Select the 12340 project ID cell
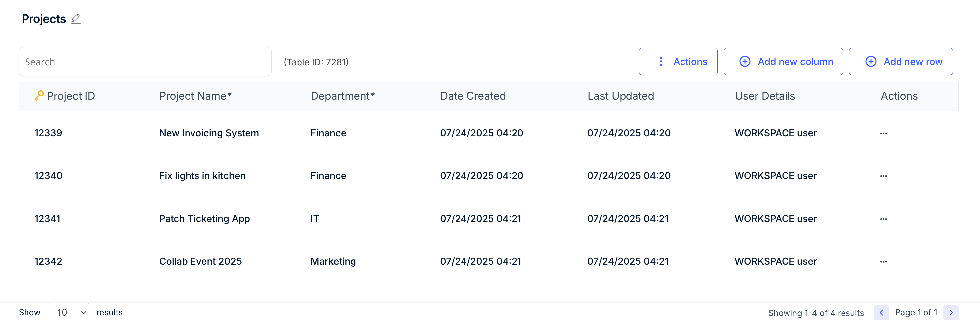The image size is (980, 334). pos(48,175)
